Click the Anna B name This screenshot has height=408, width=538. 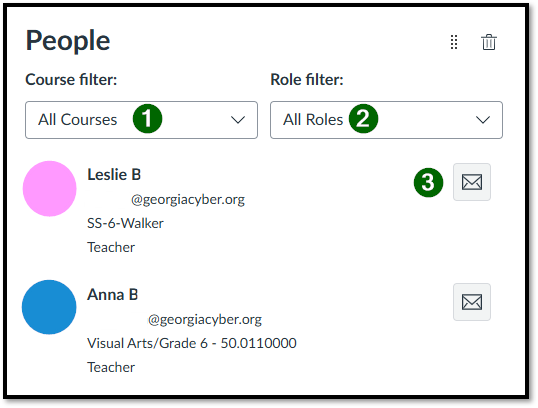[113, 295]
